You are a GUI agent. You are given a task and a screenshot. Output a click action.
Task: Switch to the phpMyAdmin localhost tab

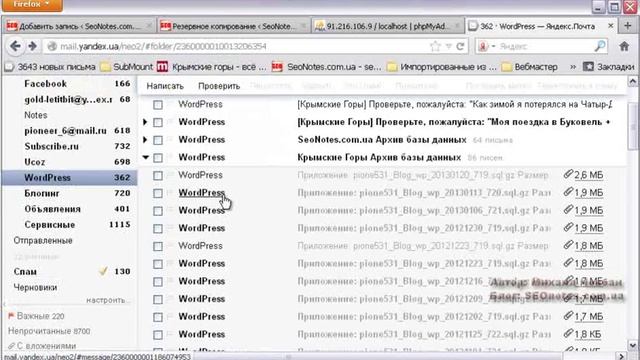click(387, 26)
